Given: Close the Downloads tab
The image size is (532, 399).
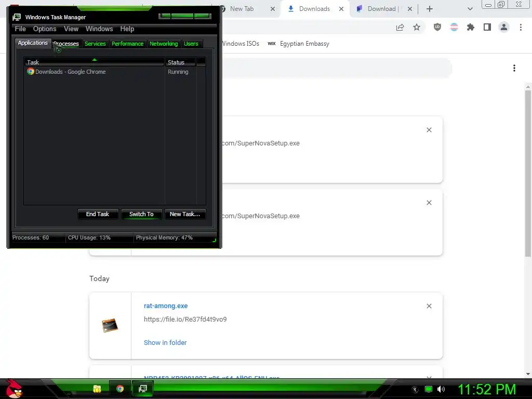Looking at the screenshot, I should (x=341, y=9).
